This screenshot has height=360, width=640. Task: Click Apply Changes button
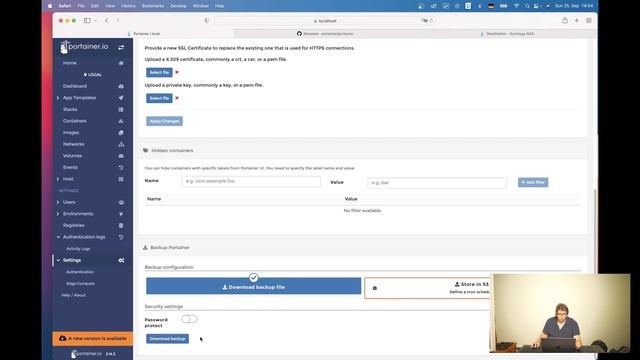164,121
